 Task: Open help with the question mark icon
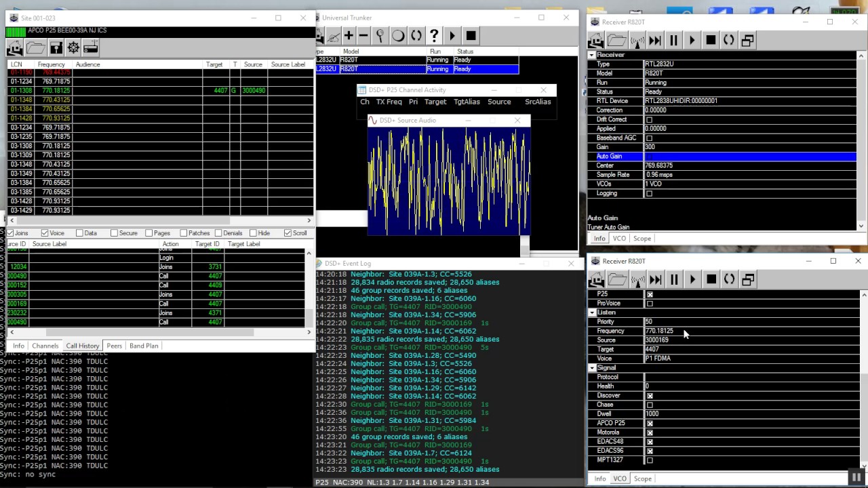click(x=434, y=36)
